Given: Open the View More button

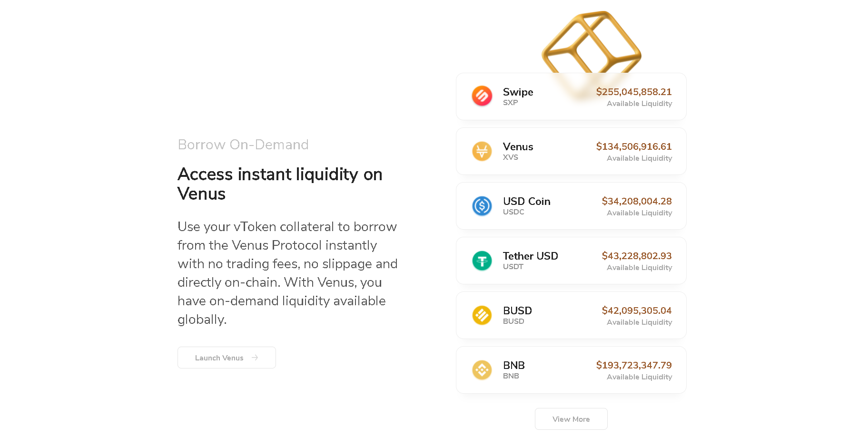Looking at the screenshot, I should (x=571, y=419).
